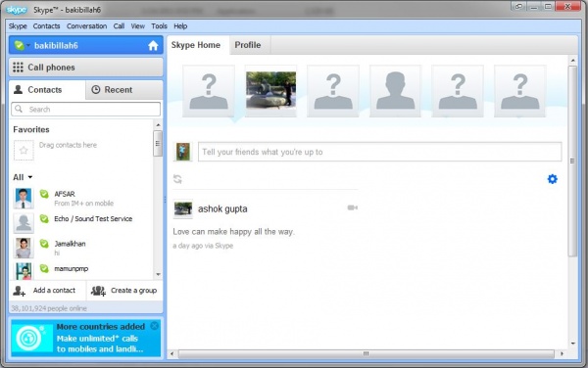This screenshot has width=588, height=368.
Task: Select Echo / Sound Test Service contact
Action: 82,223
